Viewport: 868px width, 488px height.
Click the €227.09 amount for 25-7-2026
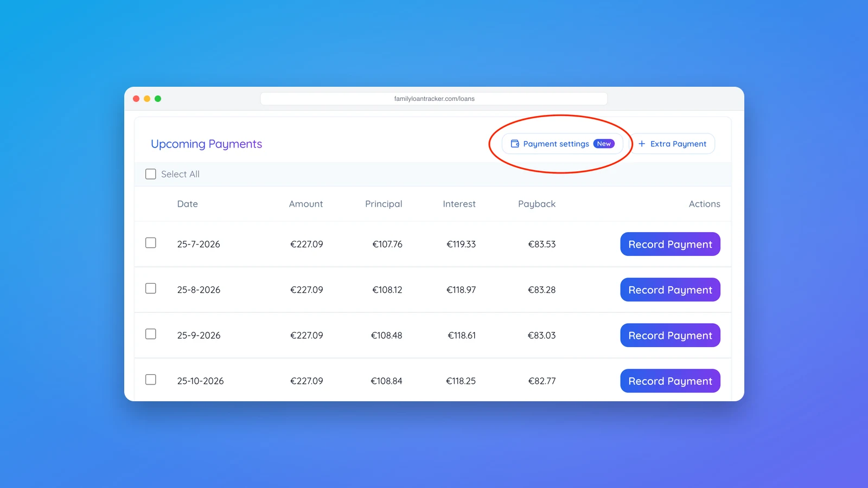307,244
